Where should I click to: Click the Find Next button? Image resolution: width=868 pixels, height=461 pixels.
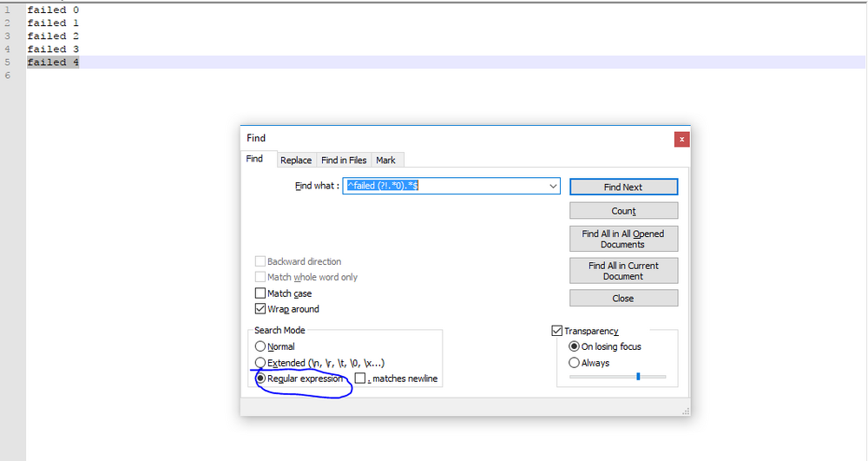[623, 187]
